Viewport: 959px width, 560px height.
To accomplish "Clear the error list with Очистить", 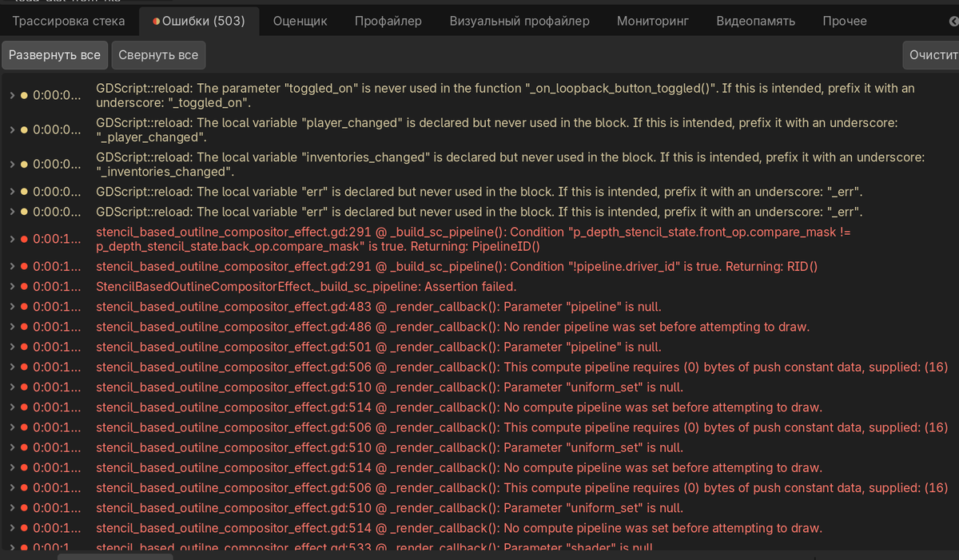I will pos(931,55).
